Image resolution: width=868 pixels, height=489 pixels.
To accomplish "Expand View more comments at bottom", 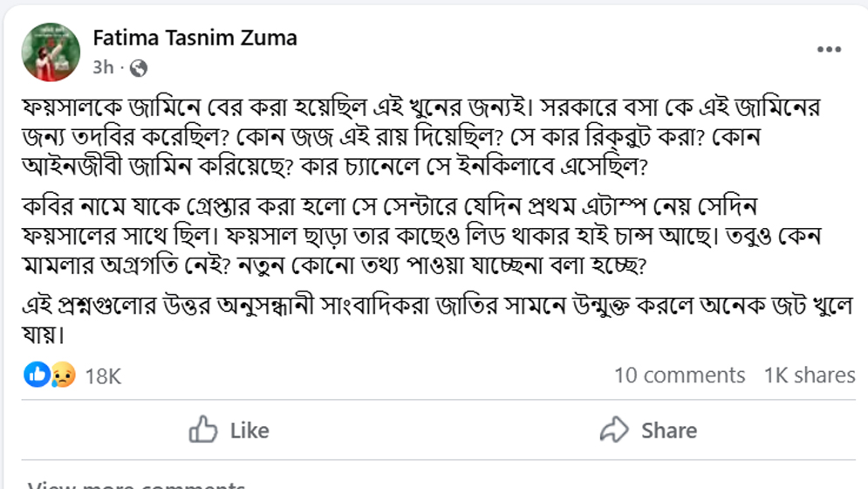I will pos(136,483).
